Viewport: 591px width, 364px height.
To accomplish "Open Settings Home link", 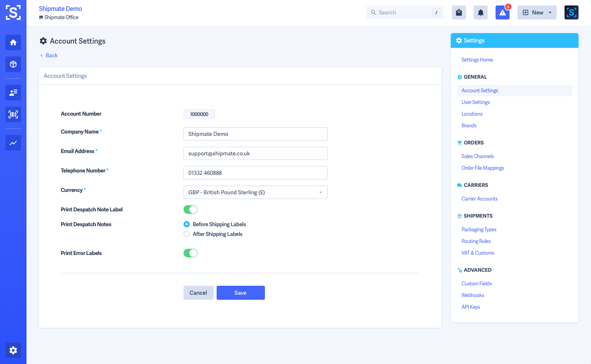I will point(477,60).
